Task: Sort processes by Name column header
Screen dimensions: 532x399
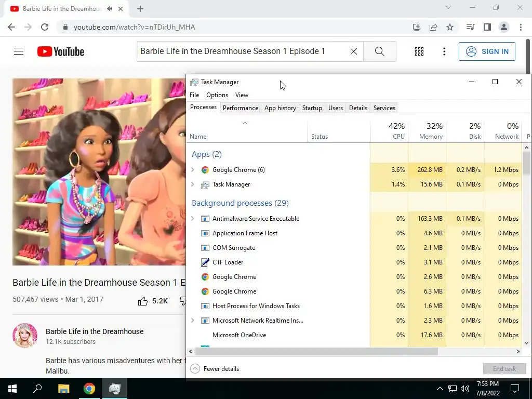Action: click(247, 131)
